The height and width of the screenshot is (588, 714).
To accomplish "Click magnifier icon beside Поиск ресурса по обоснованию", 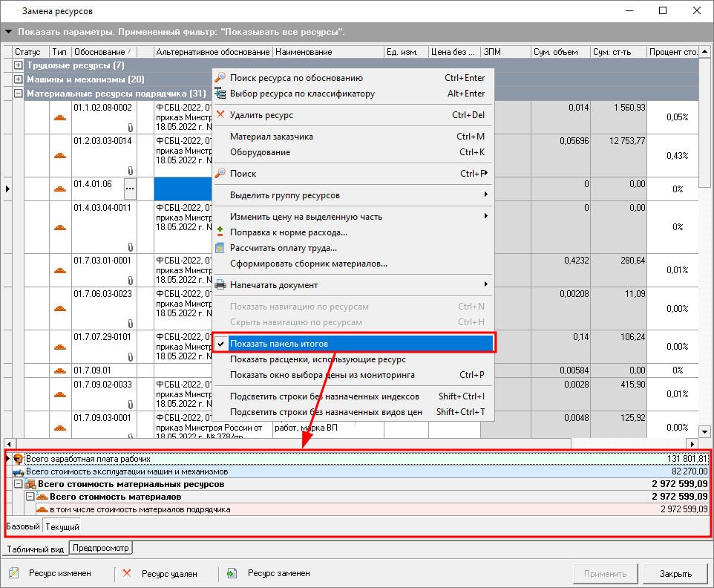I will [x=220, y=78].
